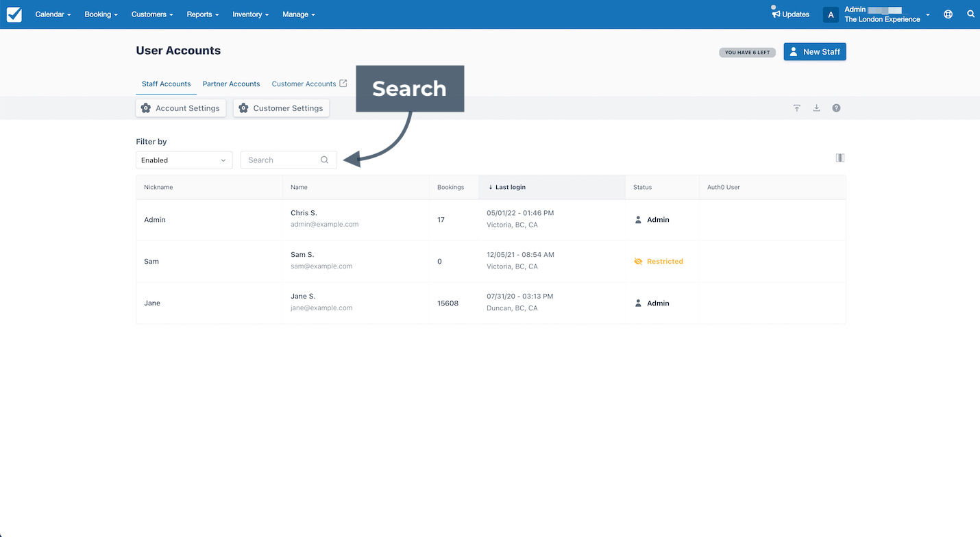Switch to the Staff Accounts tab
This screenshot has width=980, height=537.
pyautogui.click(x=167, y=84)
